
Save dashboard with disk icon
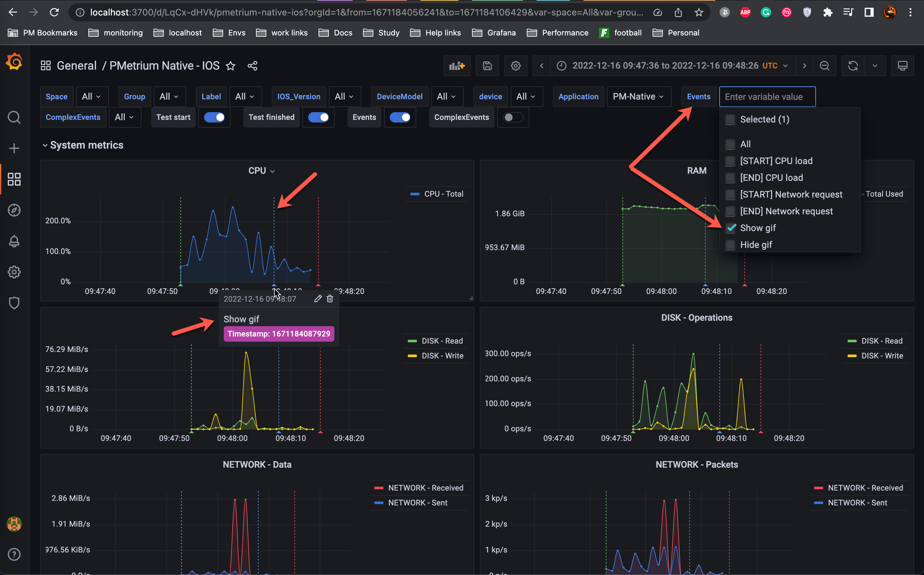(x=487, y=66)
